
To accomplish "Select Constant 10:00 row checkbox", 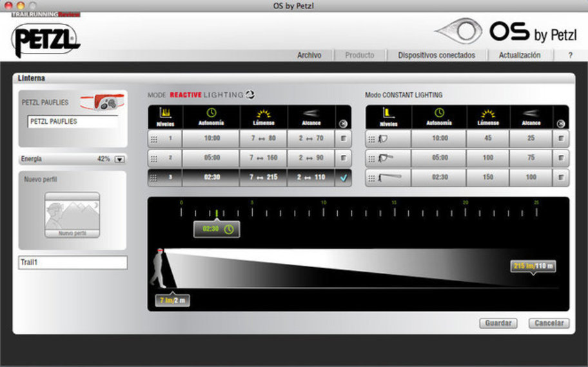I will 561,139.
